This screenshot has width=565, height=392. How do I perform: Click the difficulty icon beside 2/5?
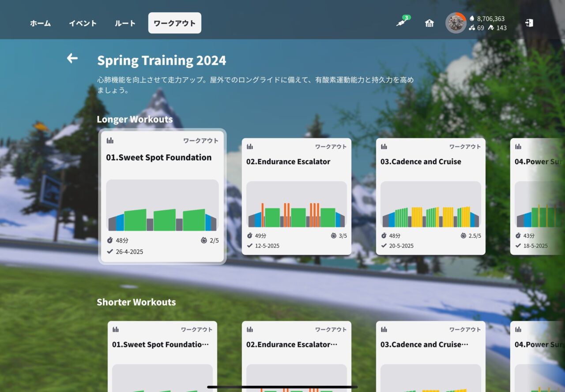tap(203, 241)
